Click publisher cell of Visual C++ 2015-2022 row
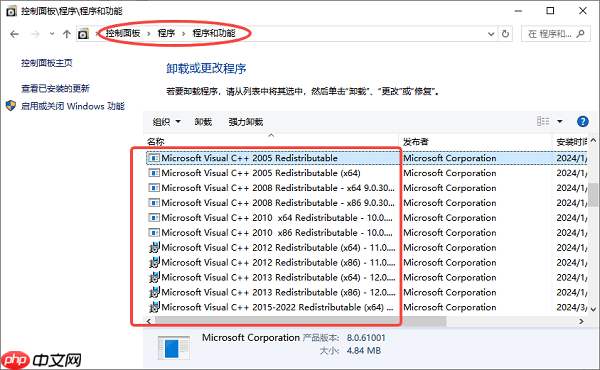 point(450,307)
